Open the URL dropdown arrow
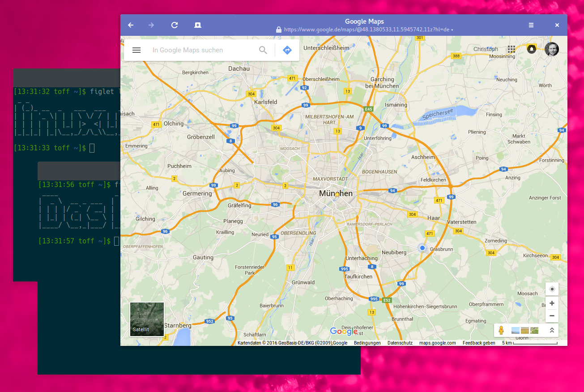The width and height of the screenshot is (584, 392). 452,30
